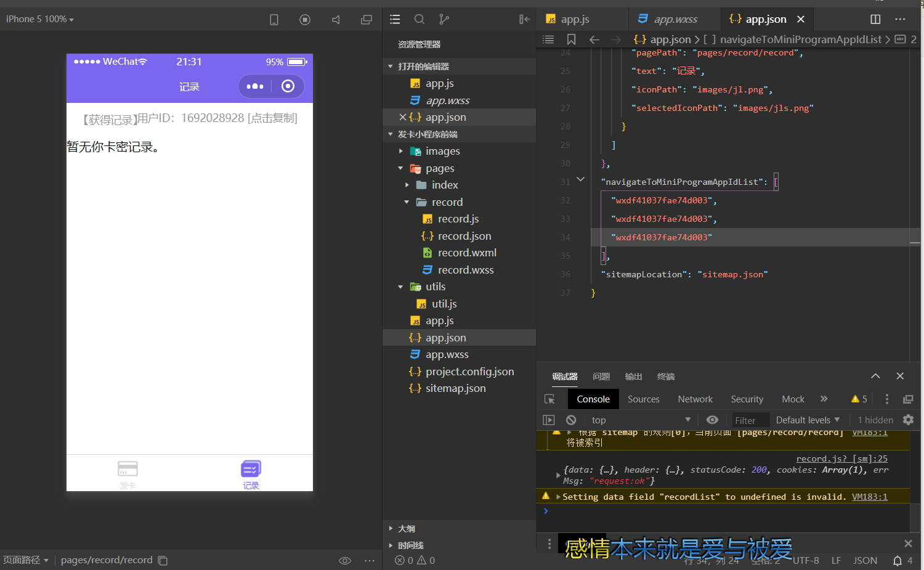Show more devtools tabs chevron

(x=824, y=399)
